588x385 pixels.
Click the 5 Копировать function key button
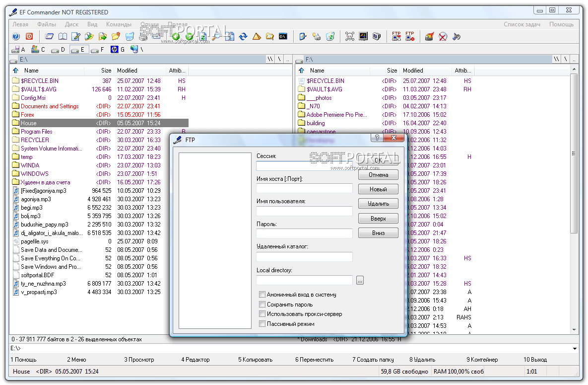tap(256, 360)
